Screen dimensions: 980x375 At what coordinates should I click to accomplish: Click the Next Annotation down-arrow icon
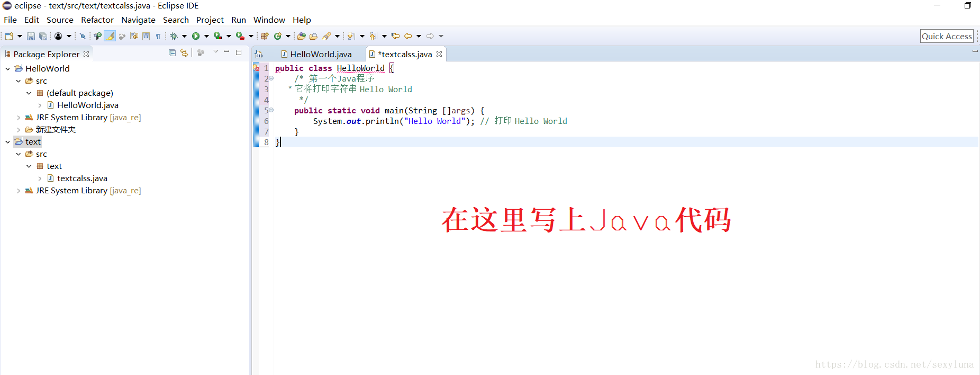351,36
